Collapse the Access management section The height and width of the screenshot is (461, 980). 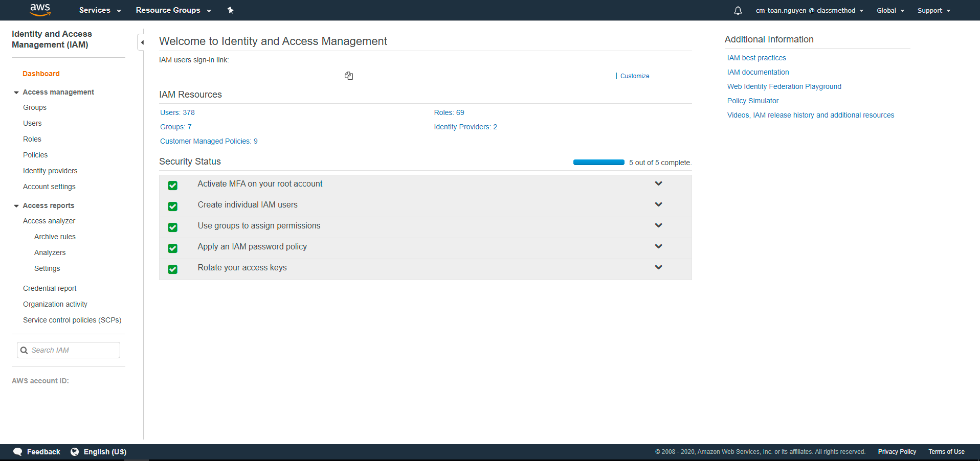pyautogui.click(x=16, y=93)
